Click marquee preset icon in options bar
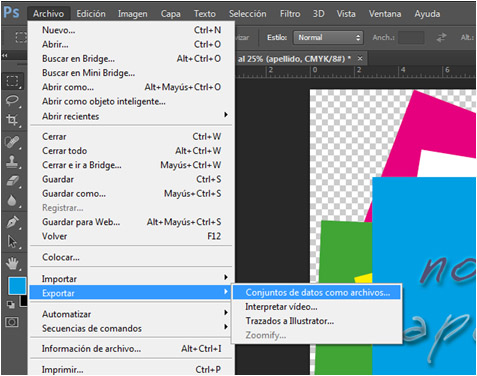Screen dimensions: 477x376 [21, 37]
